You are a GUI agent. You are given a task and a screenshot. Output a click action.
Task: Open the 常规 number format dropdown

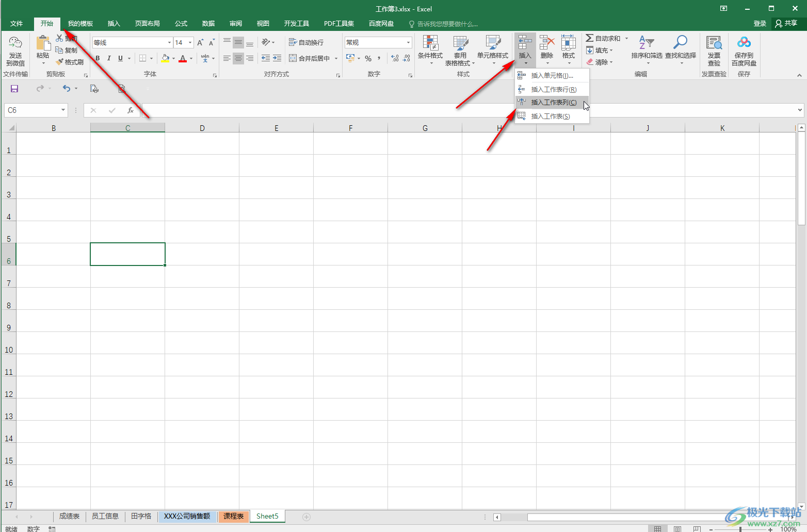point(408,43)
